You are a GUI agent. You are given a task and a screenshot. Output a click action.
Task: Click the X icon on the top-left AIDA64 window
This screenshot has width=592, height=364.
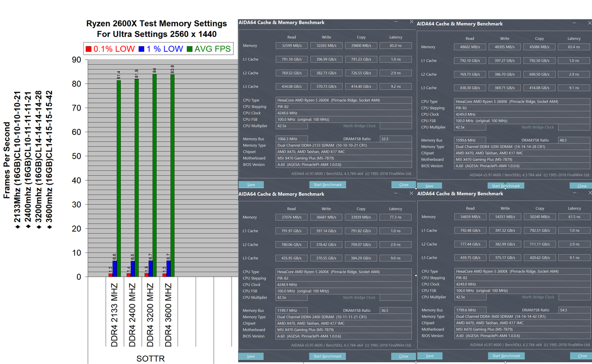coord(411,21)
